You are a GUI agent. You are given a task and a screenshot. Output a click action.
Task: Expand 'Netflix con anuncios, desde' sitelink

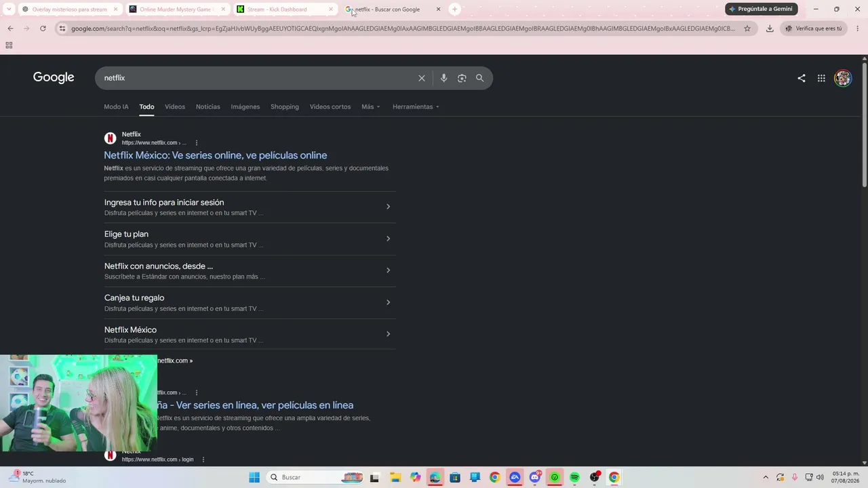[250, 270]
